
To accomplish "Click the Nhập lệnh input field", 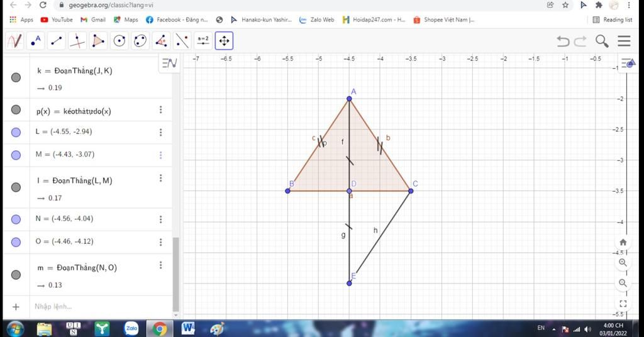I will [x=101, y=307].
